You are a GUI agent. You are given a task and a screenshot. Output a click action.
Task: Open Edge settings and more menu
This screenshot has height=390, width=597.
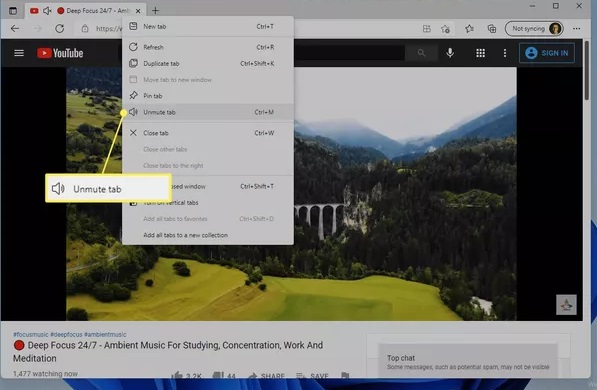(x=576, y=29)
